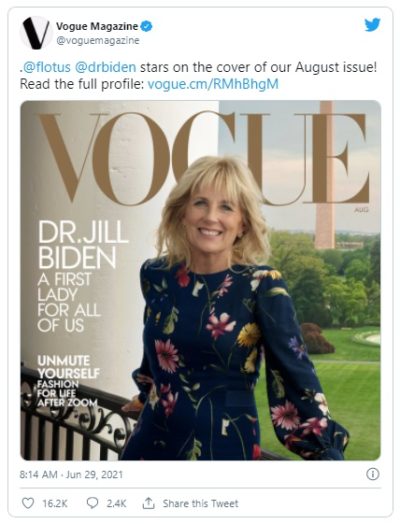Click the Vogue Magazine profile avatar
This screenshot has height=524, width=400.
pos(36,33)
